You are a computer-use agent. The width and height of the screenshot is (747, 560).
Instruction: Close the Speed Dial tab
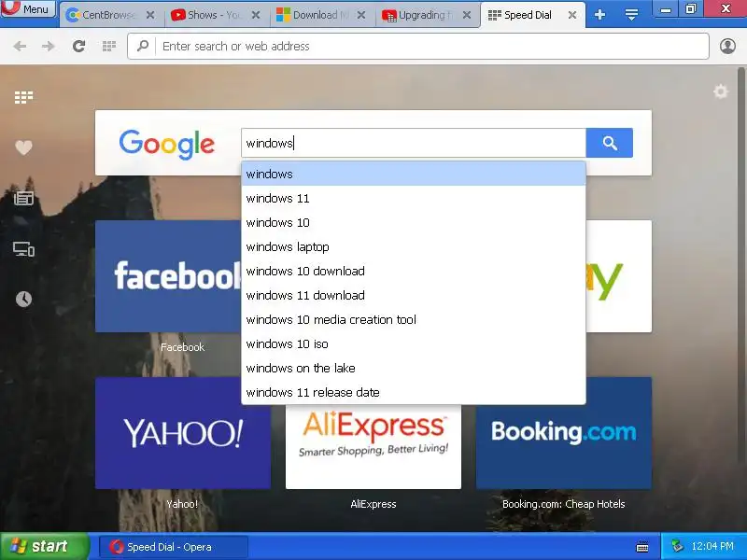coord(572,15)
